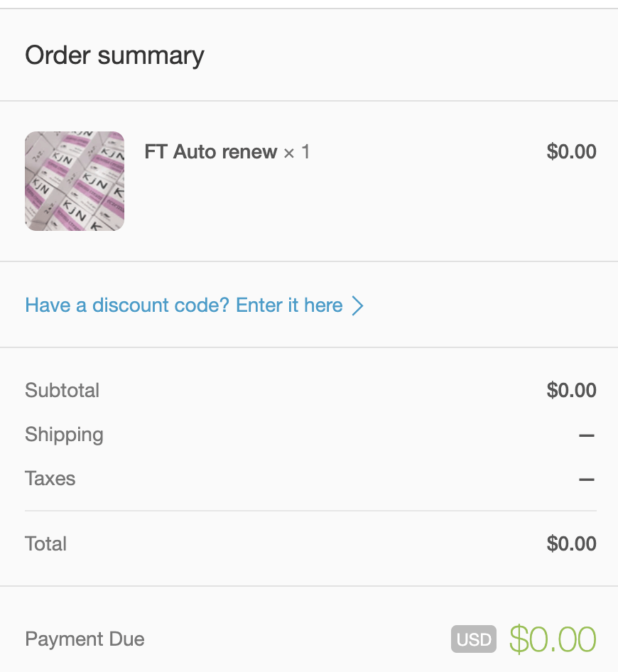Open the discount code entry link
This screenshot has height=672, width=618.
[x=184, y=305]
